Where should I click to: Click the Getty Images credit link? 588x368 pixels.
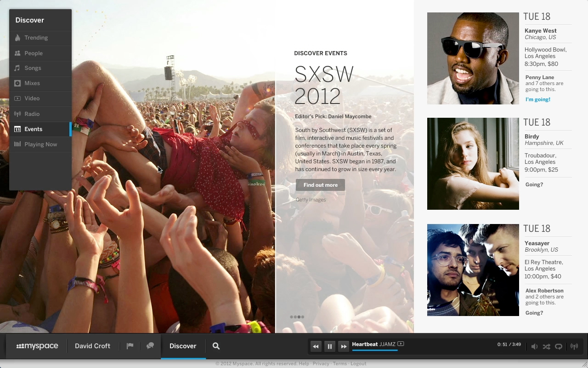tap(311, 200)
